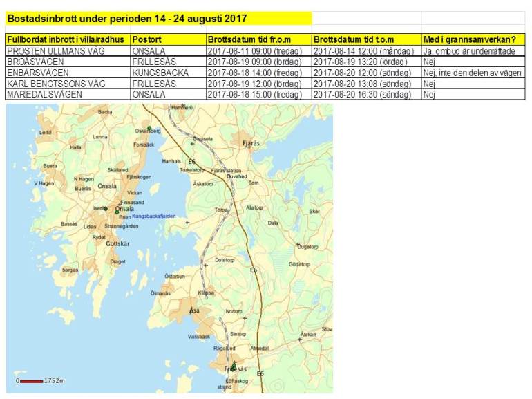Select the KUNGSBACKA postort cell

[x=168, y=73]
